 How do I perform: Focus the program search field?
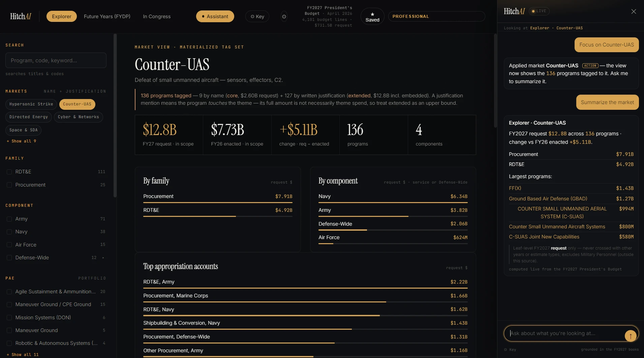[56, 60]
